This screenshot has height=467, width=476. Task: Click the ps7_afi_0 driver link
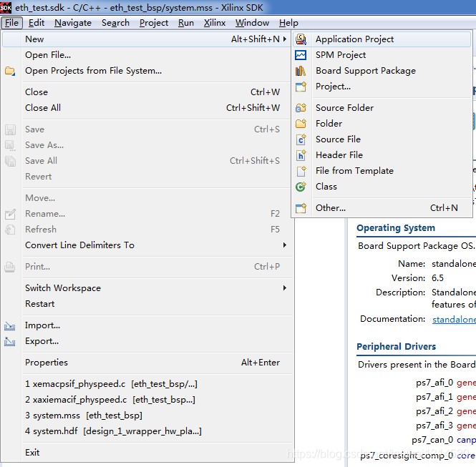(466, 383)
